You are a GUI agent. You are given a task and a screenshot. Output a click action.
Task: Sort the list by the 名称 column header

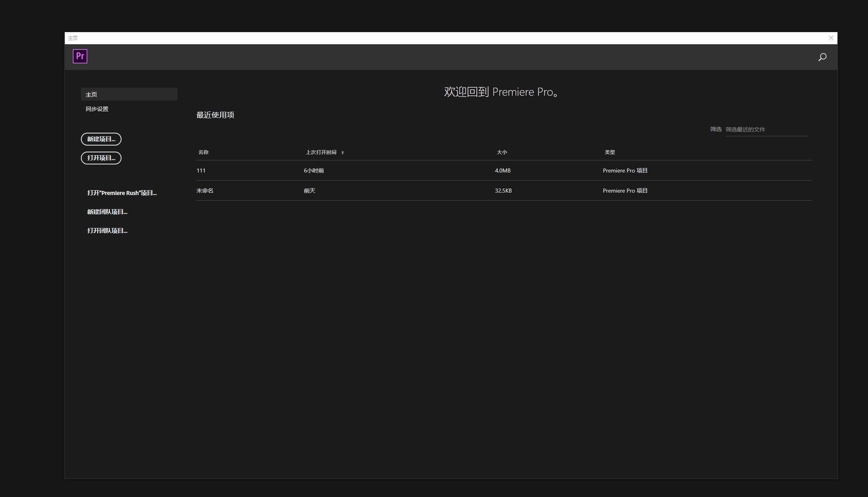203,152
